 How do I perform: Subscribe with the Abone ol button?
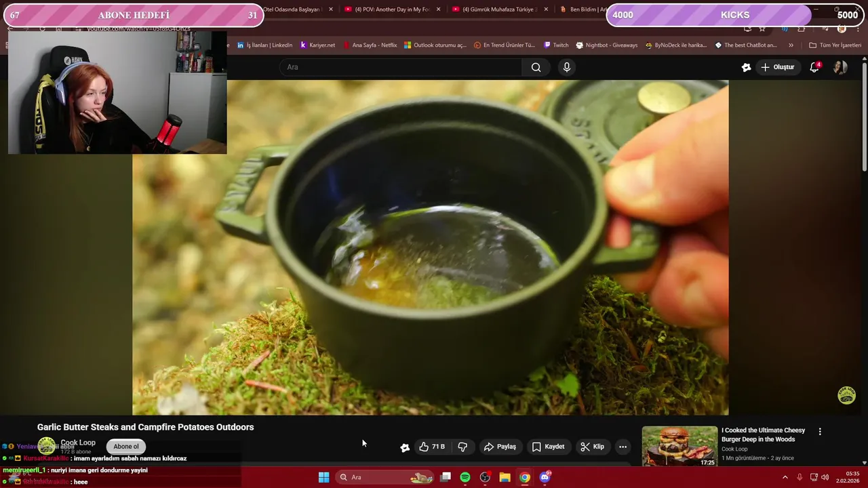[x=126, y=446]
